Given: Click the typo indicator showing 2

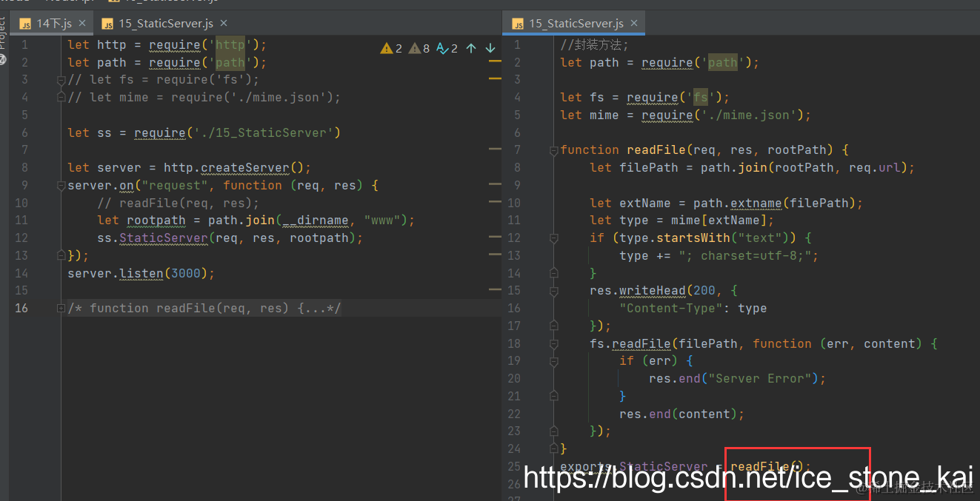Looking at the screenshot, I should (447, 48).
